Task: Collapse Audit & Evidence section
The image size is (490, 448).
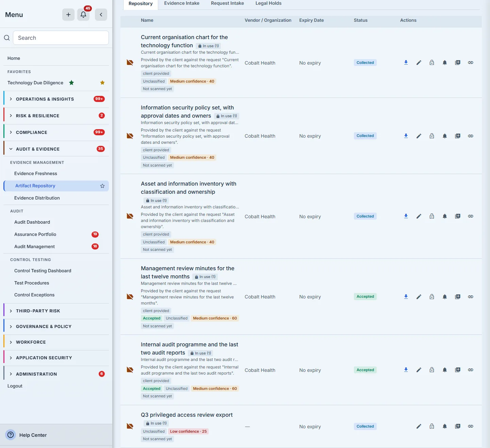Action: [56, 149]
